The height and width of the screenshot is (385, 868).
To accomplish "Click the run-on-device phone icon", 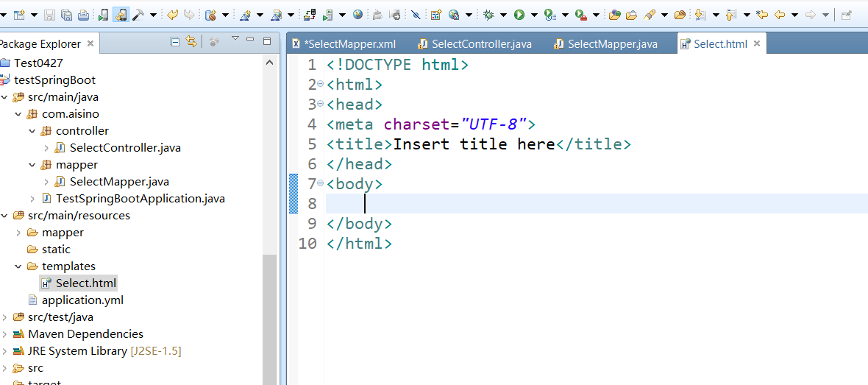I will [x=104, y=15].
